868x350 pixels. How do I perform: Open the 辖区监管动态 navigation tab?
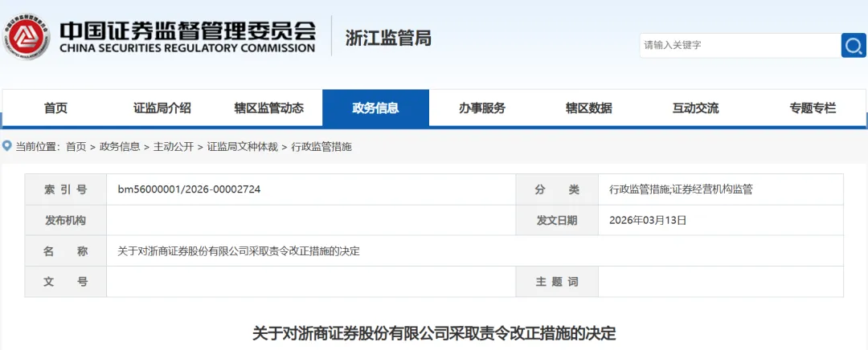[269, 108]
